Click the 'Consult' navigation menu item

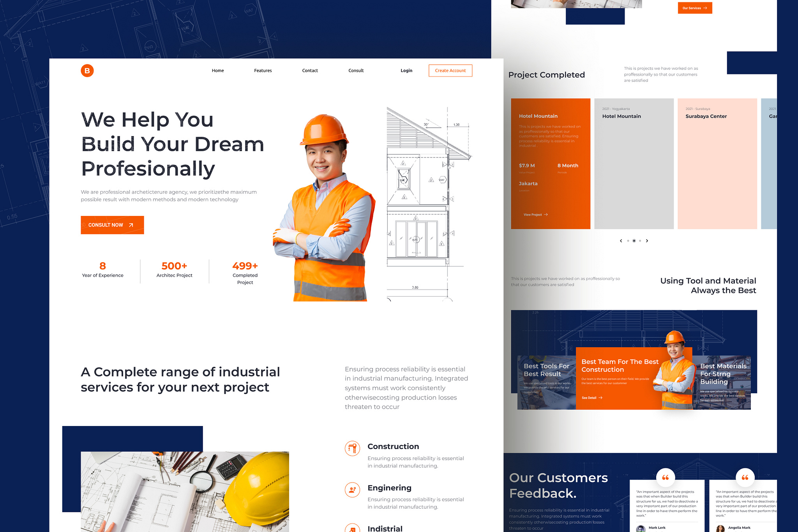point(357,71)
